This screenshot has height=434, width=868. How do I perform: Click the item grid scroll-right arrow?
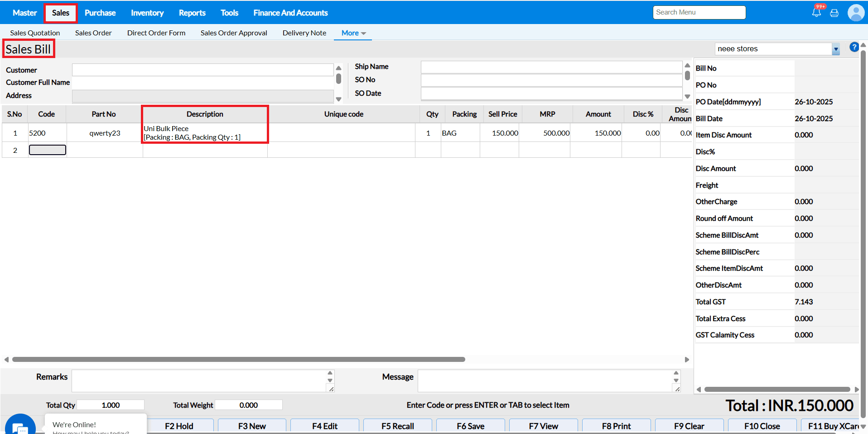[x=687, y=360]
